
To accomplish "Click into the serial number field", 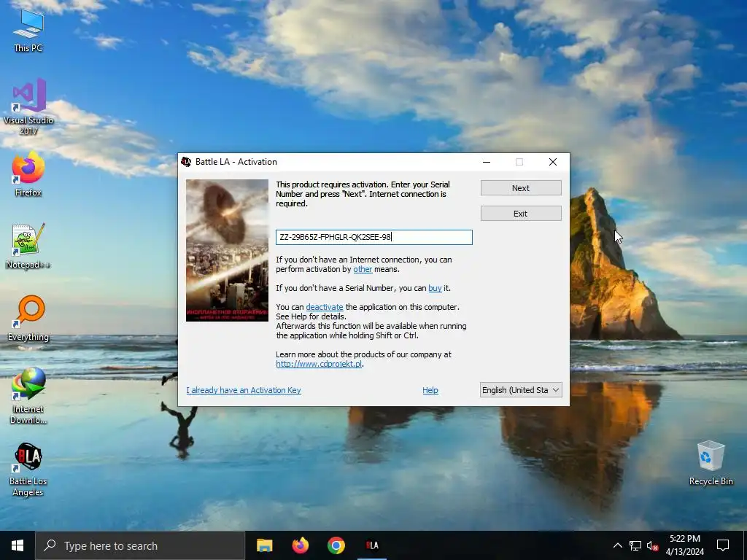I will [374, 237].
